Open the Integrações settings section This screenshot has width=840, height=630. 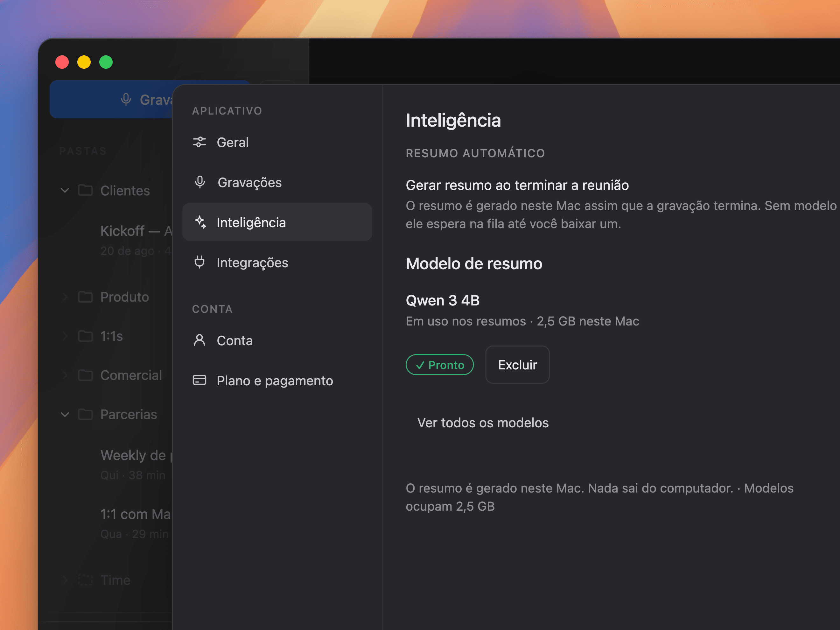coord(277,262)
